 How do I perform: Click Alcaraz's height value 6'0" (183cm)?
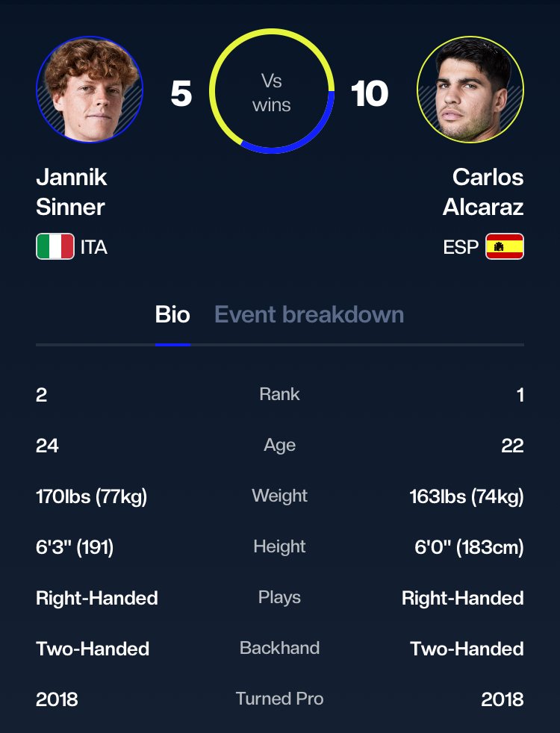coord(469,547)
